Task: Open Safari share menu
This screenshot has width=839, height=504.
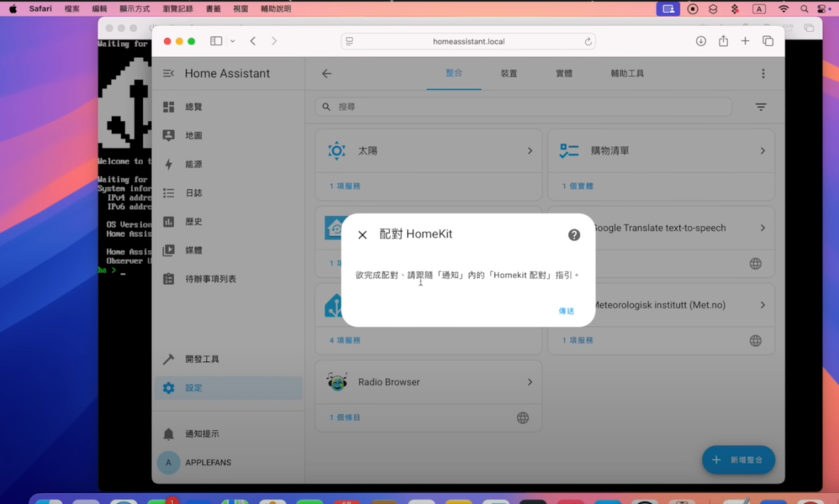Action: click(x=723, y=40)
